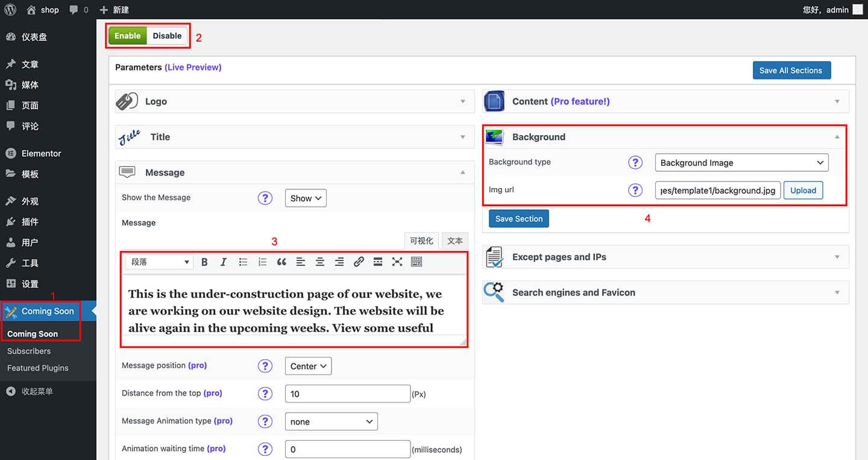868x460 pixels.
Task: Toggle italic formatting in the editor
Action: [x=224, y=262]
